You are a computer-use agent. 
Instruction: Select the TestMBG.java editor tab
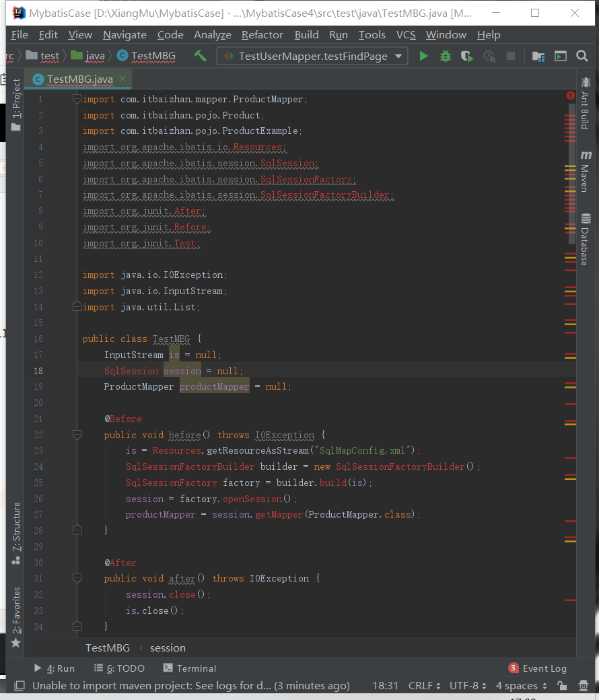pos(79,79)
